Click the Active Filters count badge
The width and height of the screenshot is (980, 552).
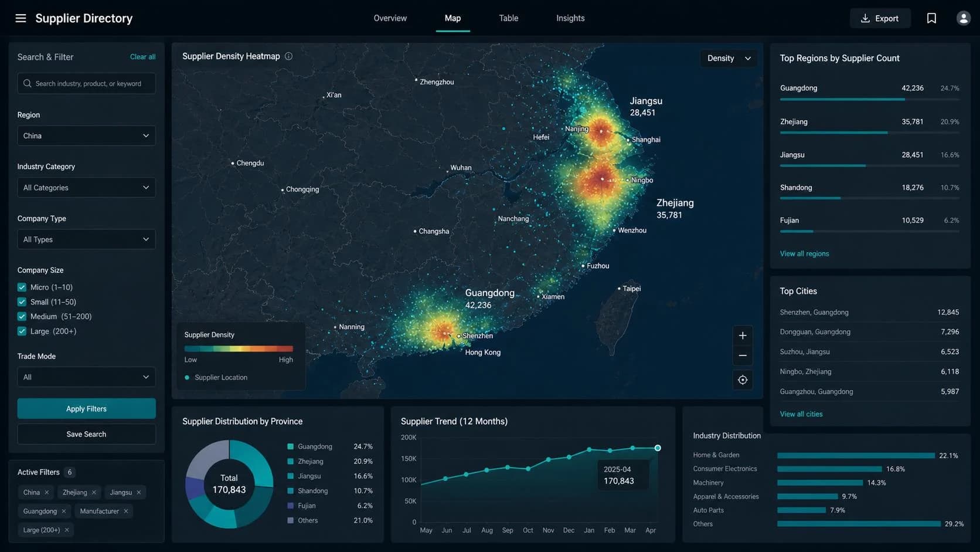point(70,472)
